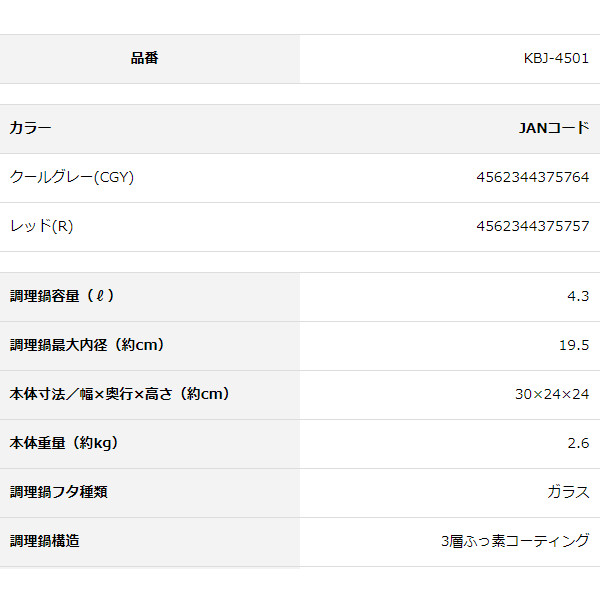Click the 調理鍋構造 label
Viewport: 600px width, 600px height.
44,541
